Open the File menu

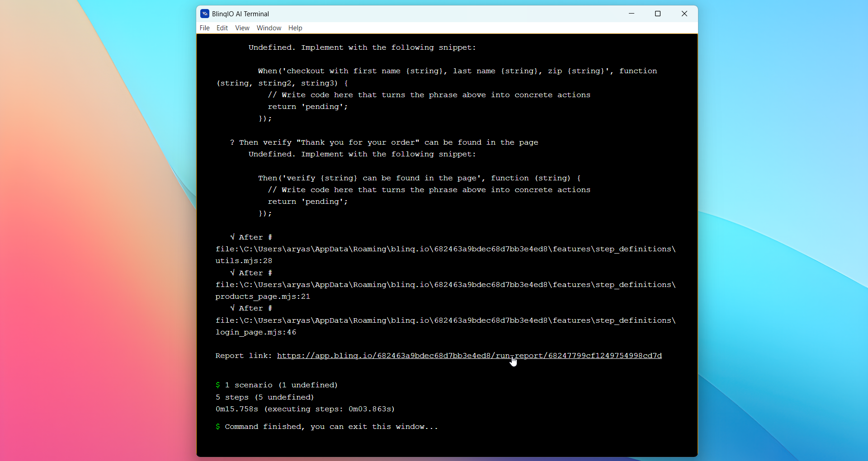[x=204, y=28]
